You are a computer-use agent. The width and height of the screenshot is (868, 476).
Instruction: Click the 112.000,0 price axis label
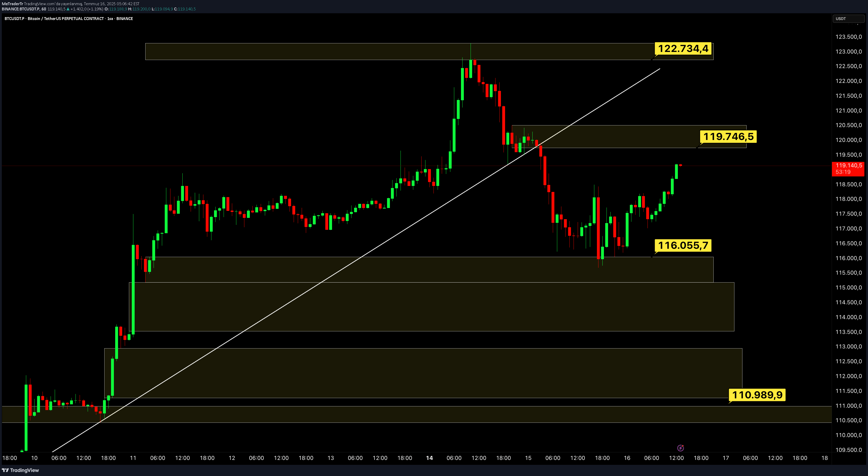[x=849, y=376]
